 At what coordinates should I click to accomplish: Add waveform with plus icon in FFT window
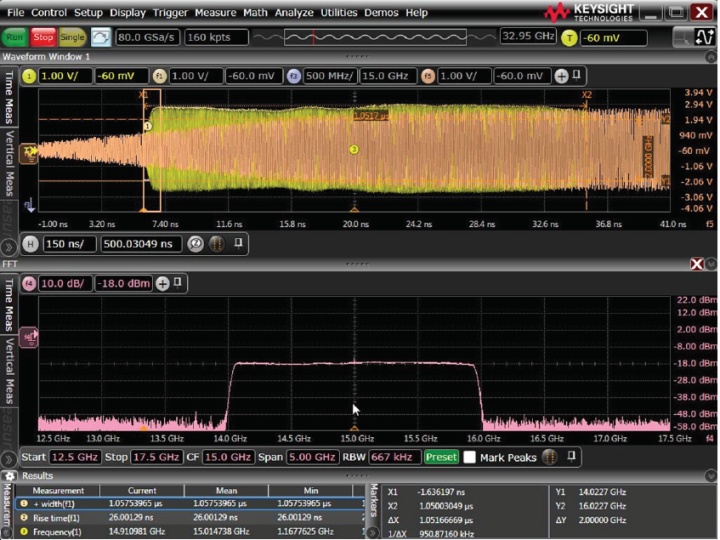coord(163,283)
